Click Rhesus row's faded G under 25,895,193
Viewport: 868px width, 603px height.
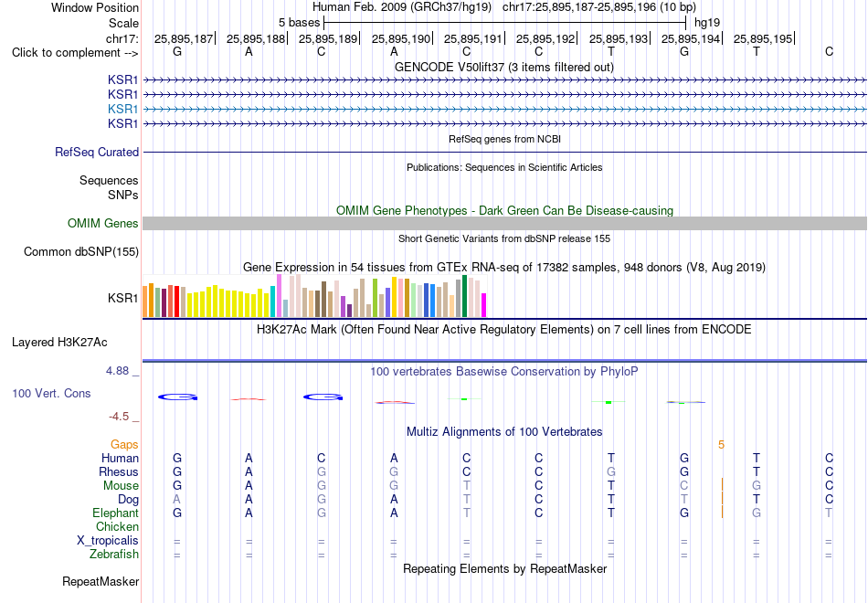(x=610, y=471)
